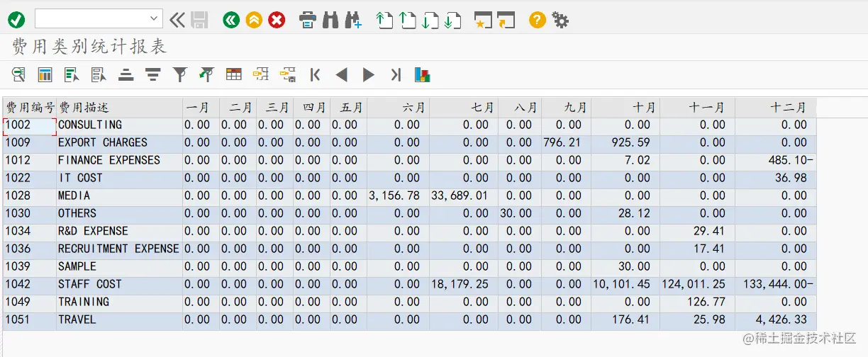This screenshot has height=357, width=868.
Task: Jump to first page icon
Action: 384,20
